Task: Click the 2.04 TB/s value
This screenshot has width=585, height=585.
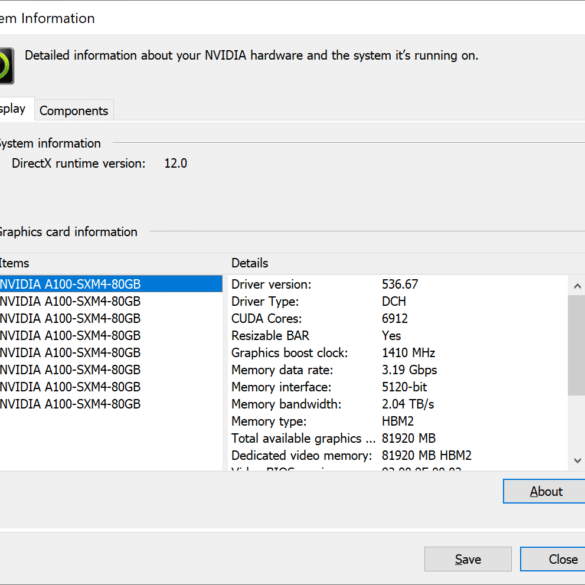Action: tap(408, 404)
